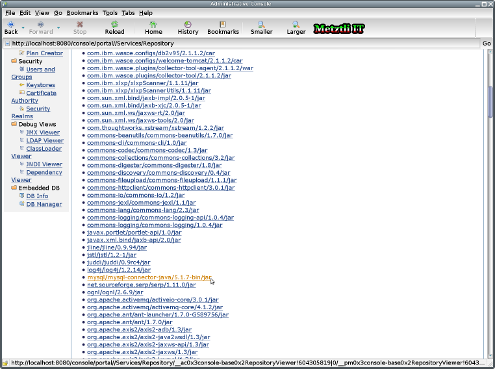Click the Go button beside address bar

487,43
